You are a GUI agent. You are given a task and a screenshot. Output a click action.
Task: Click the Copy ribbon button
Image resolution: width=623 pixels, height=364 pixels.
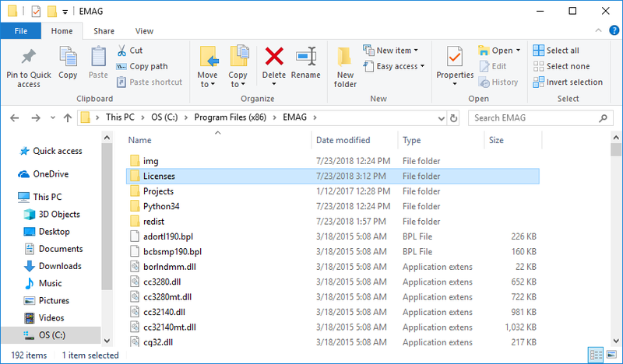click(68, 63)
